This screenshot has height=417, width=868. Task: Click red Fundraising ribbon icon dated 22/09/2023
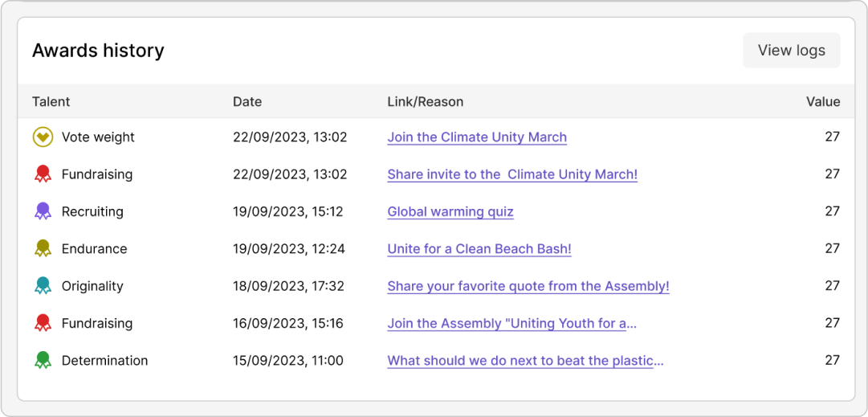pyautogui.click(x=43, y=174)
